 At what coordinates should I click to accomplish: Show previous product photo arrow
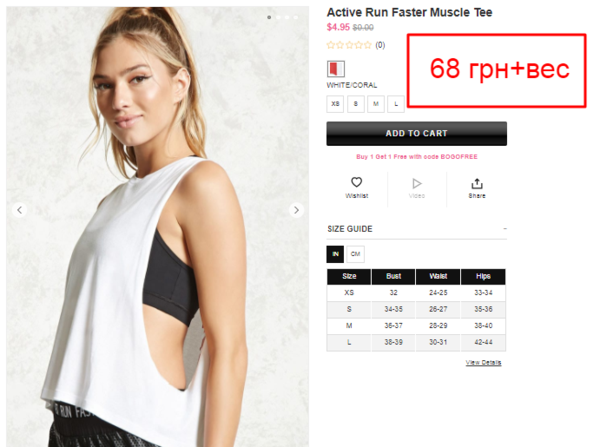tap(20, 210)
